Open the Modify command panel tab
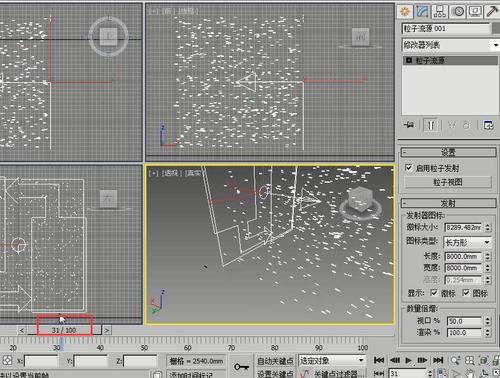This screenshot has width=500, height=378. [422, 12]
